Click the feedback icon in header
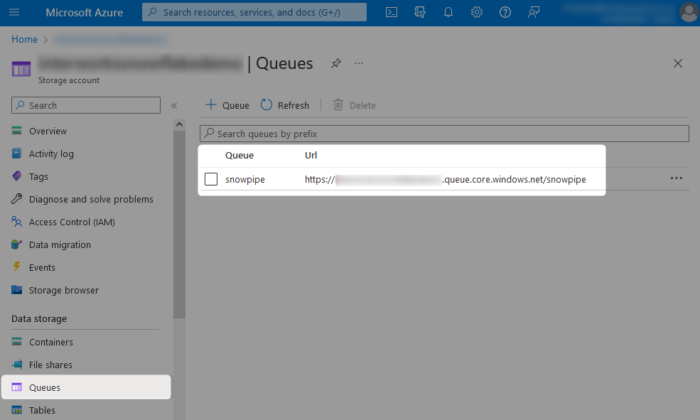This screenshot has width=700, height=420. point(534,12)
